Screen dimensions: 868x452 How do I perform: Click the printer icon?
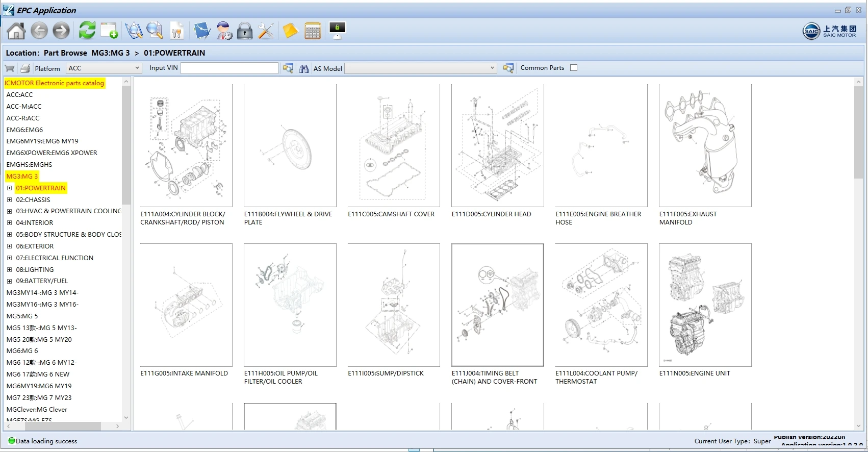click(25, 68)
